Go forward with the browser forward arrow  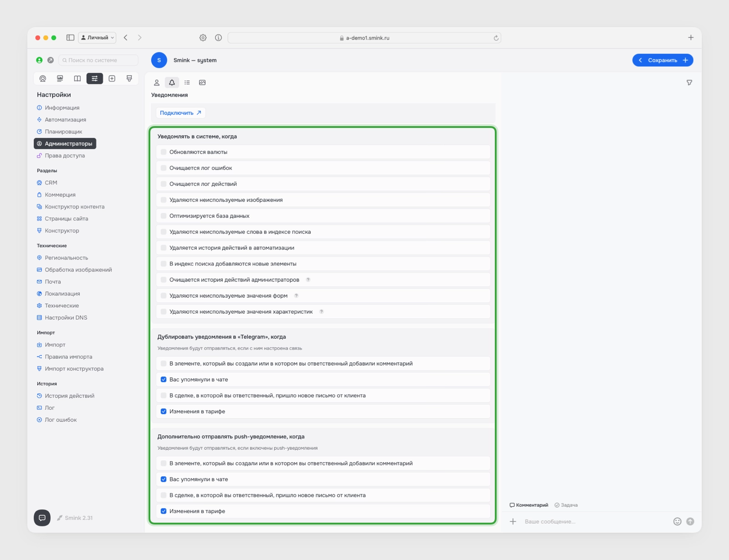[x=139, y=38]
